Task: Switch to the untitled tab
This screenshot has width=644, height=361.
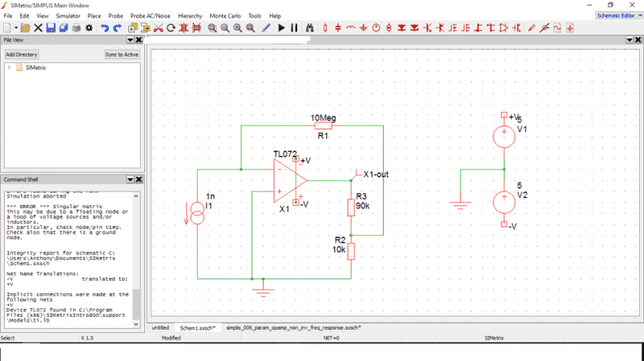Action: tap(160, 328)
